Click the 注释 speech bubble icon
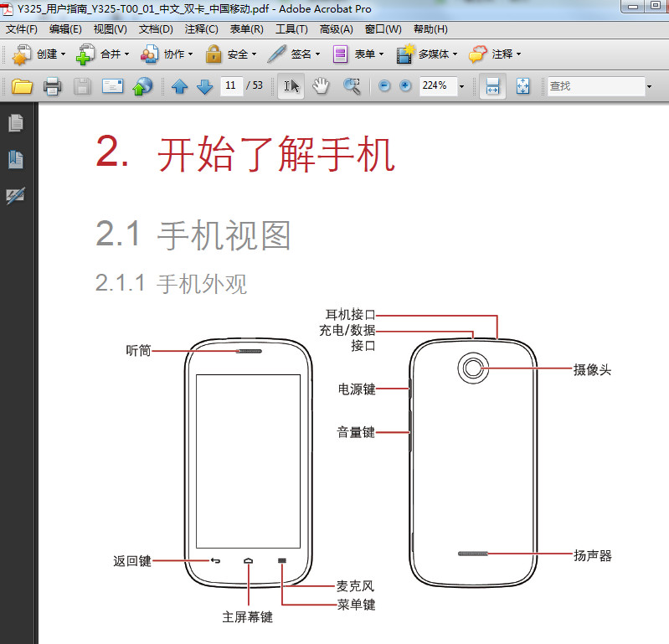 coord(477,54)
